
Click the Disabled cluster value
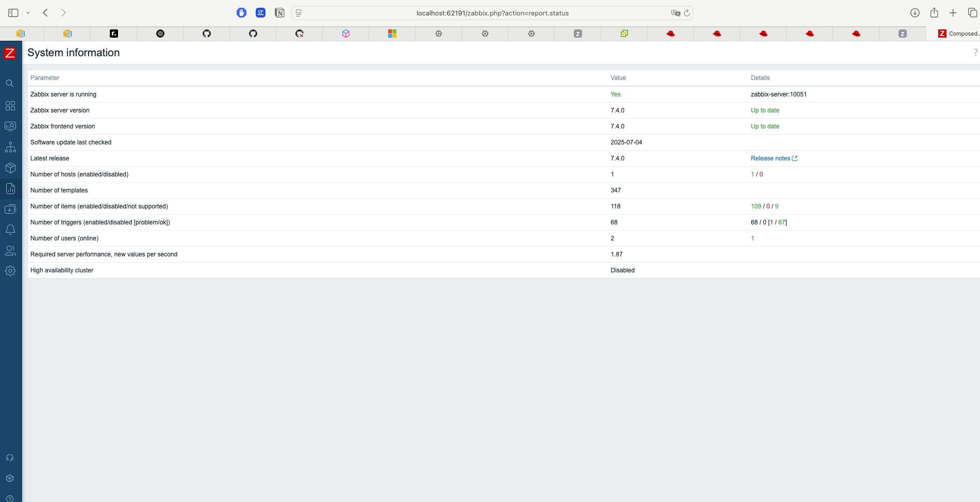click(x=622, y=270)
